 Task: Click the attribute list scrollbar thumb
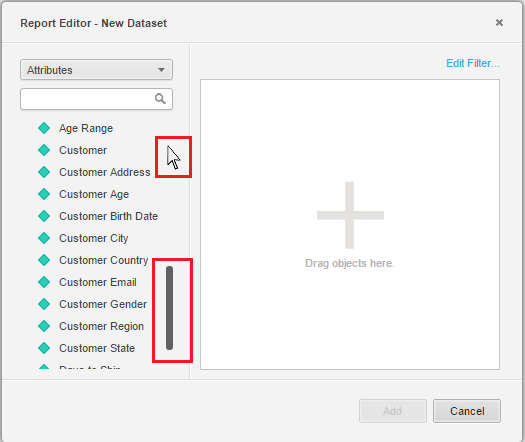169,308
